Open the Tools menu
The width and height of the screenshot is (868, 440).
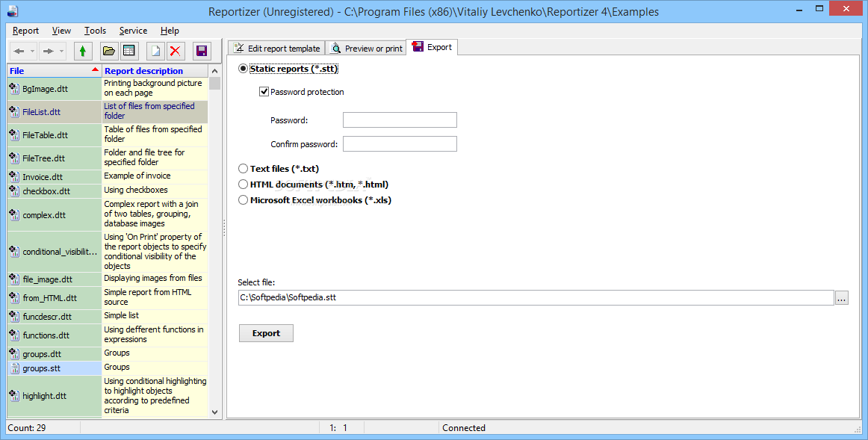click(x=95, y=31)
